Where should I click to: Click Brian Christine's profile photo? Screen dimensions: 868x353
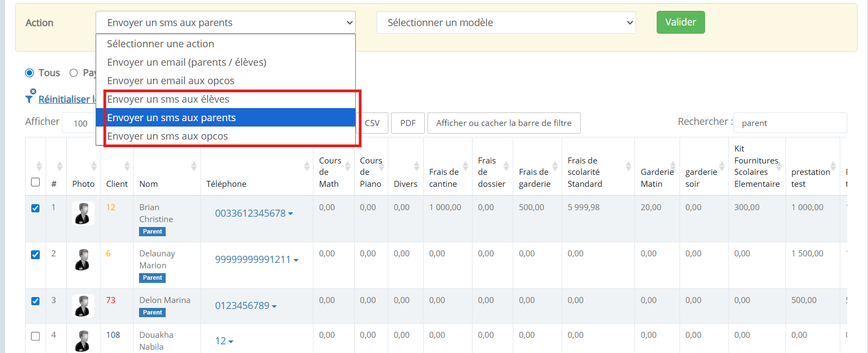coord(83,213)
